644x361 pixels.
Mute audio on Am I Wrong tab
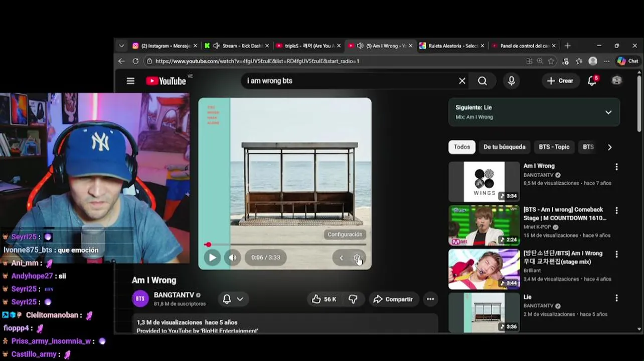coord(360,46)
